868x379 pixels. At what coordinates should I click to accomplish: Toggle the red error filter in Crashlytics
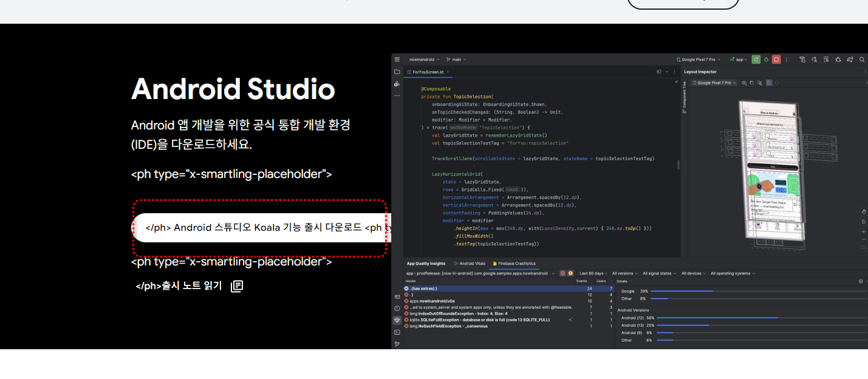[x=562, y=273]
